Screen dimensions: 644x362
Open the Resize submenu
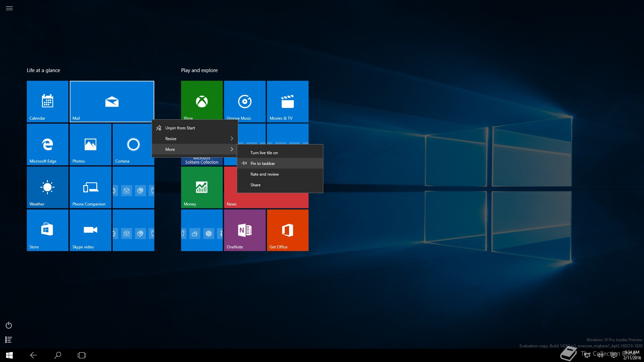click(195, 139)
